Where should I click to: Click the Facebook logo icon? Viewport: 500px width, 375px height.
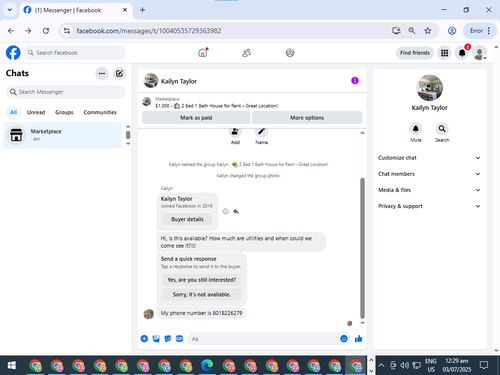pos(13,53)
